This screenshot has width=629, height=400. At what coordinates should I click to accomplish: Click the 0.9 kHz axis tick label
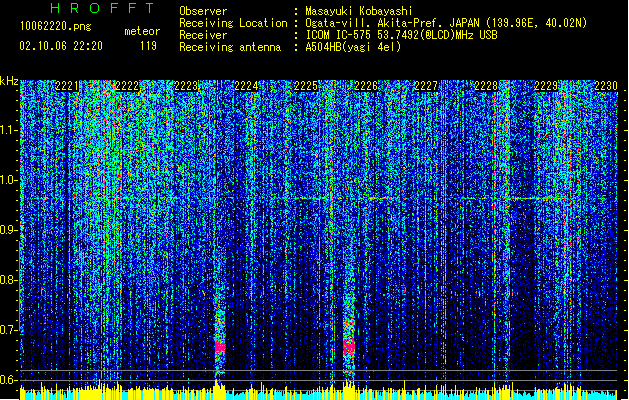click(x=8, y=230)
